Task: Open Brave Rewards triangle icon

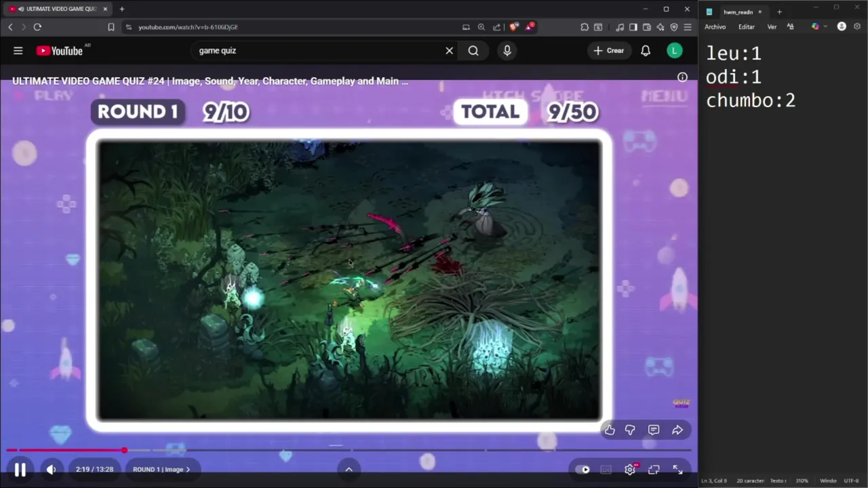Action: (x=530, y=27)
